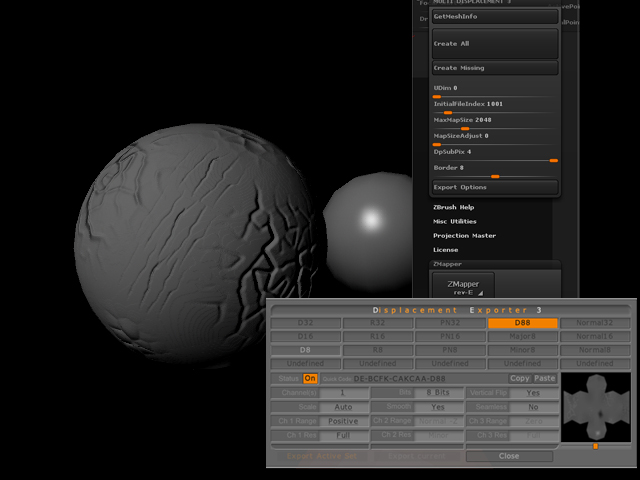Screen dimensions: 640x480
Task: Change Ch 1 Range Positive value
Action: coord(343,421)
